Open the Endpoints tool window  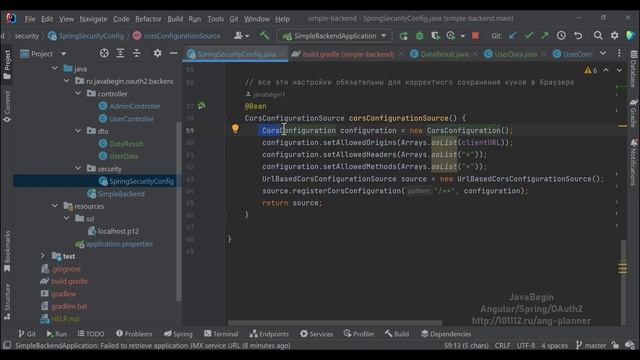coord(269,334)
